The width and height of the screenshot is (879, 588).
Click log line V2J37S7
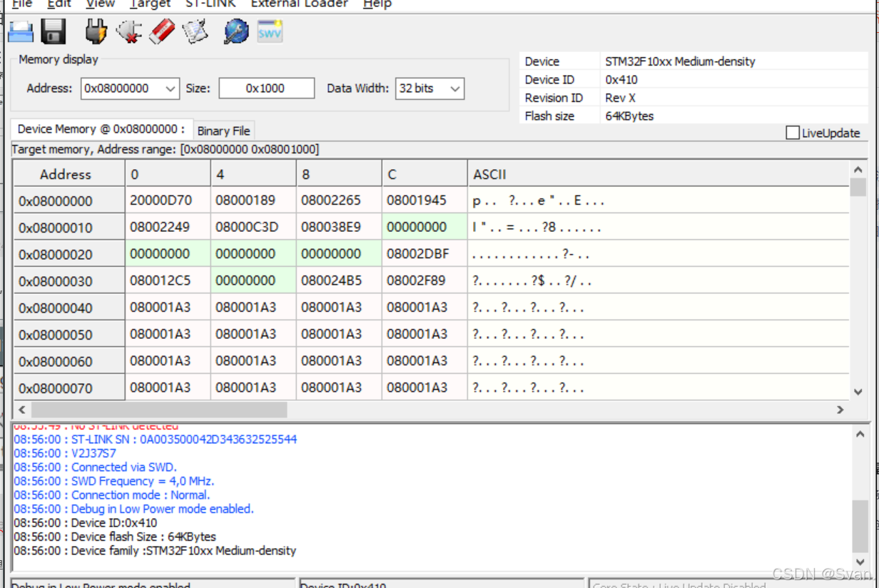[65, 453]
